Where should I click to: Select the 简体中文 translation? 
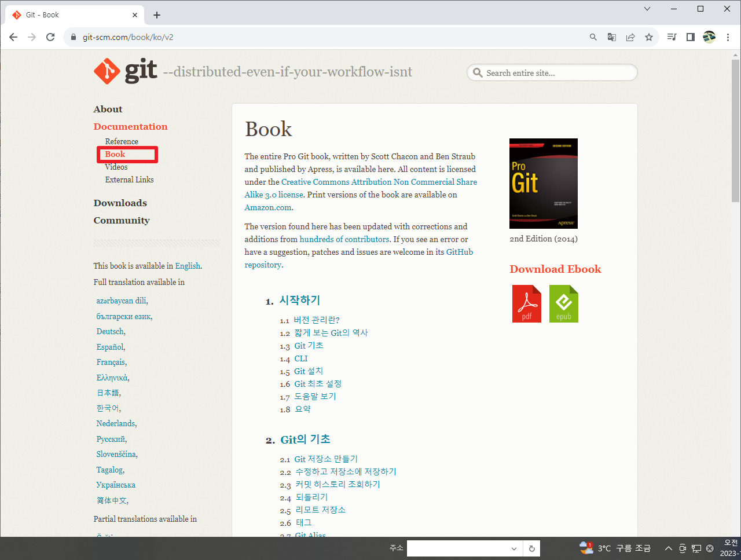[112, 500]
